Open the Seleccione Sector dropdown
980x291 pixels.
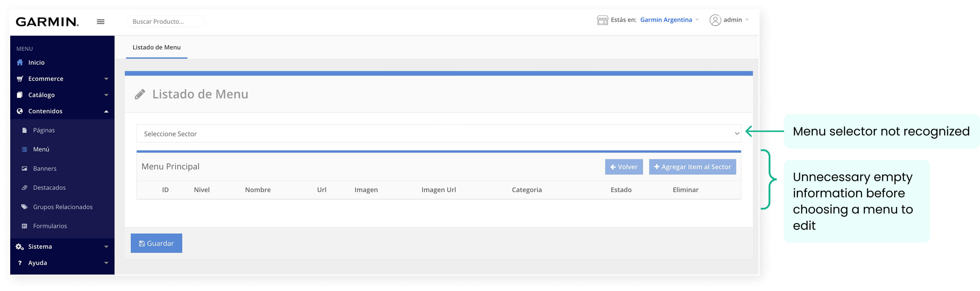[438, 134]
